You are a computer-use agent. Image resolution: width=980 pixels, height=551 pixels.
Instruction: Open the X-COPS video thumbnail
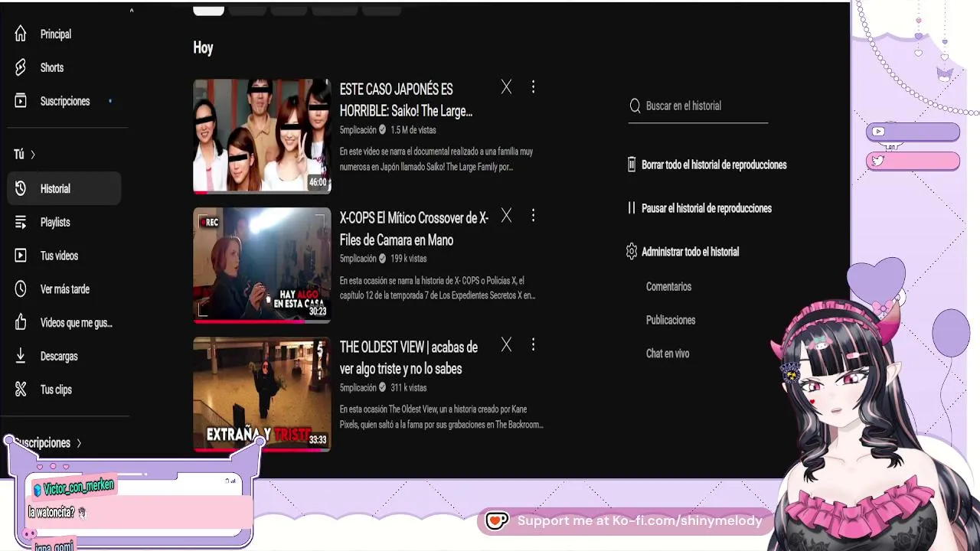point(262,265)
